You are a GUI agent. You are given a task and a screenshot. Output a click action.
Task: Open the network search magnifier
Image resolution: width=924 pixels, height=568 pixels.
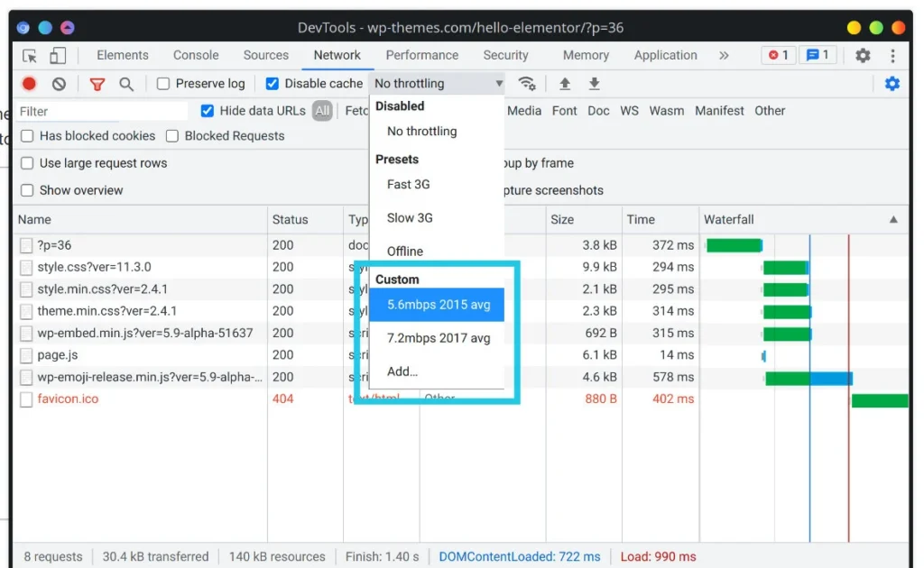tap(126, 84)
